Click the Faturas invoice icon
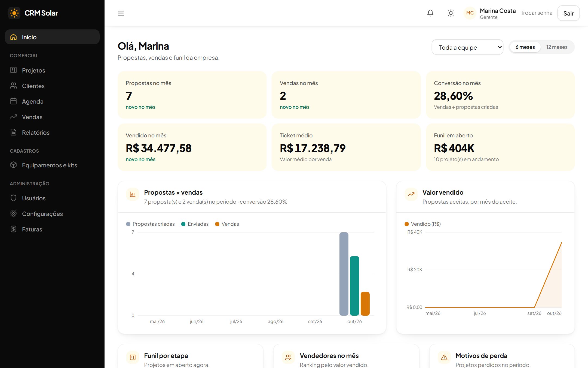The width and height of the screenshot is (588, 368). 14,229
